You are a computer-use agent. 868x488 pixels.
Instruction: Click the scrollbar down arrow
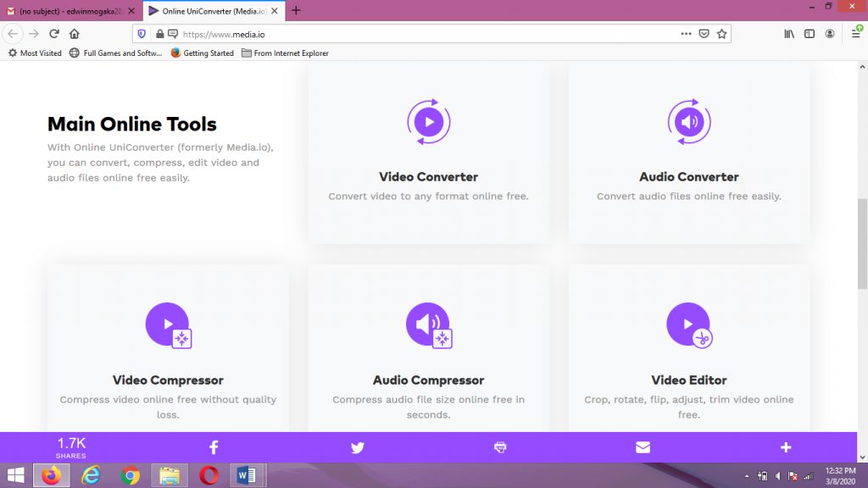pyautogui.click(x=862, y=457)
